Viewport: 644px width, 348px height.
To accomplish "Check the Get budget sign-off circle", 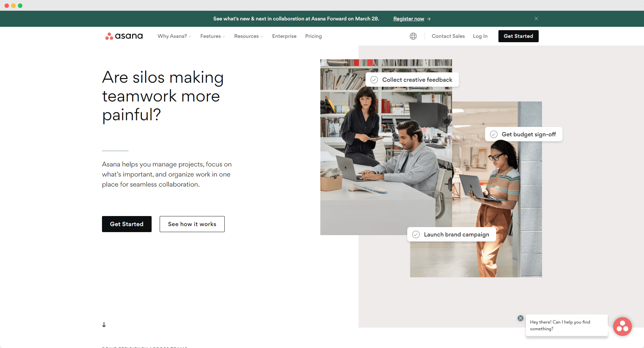I will point(494,134).
